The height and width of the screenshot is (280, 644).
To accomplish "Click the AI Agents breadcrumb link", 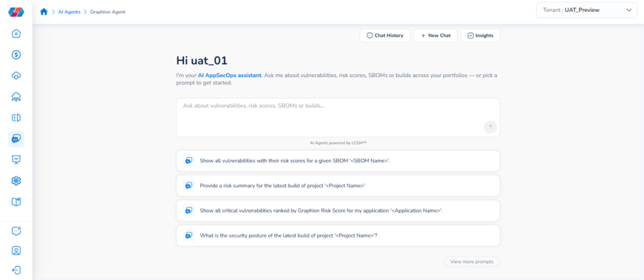I will point(69,12).
